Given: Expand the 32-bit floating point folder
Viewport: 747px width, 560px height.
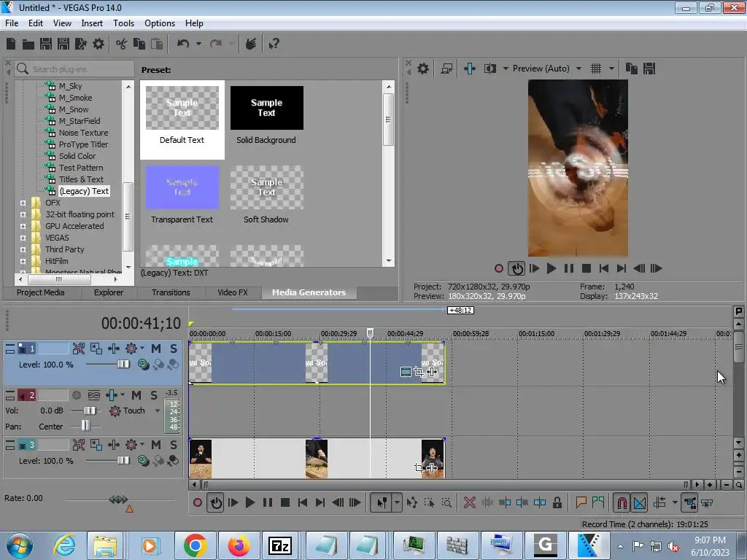Looking at the screenshot, I should pos(23,214).
